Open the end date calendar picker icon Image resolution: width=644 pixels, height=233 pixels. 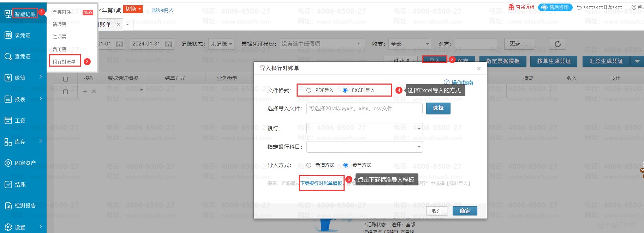click(168, 44)
